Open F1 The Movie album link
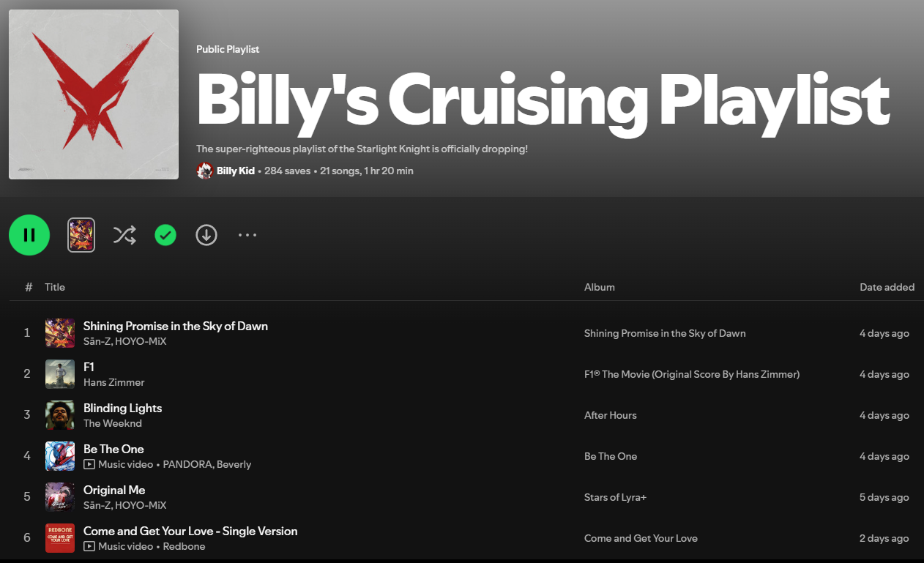 click(x=692, y=374)
